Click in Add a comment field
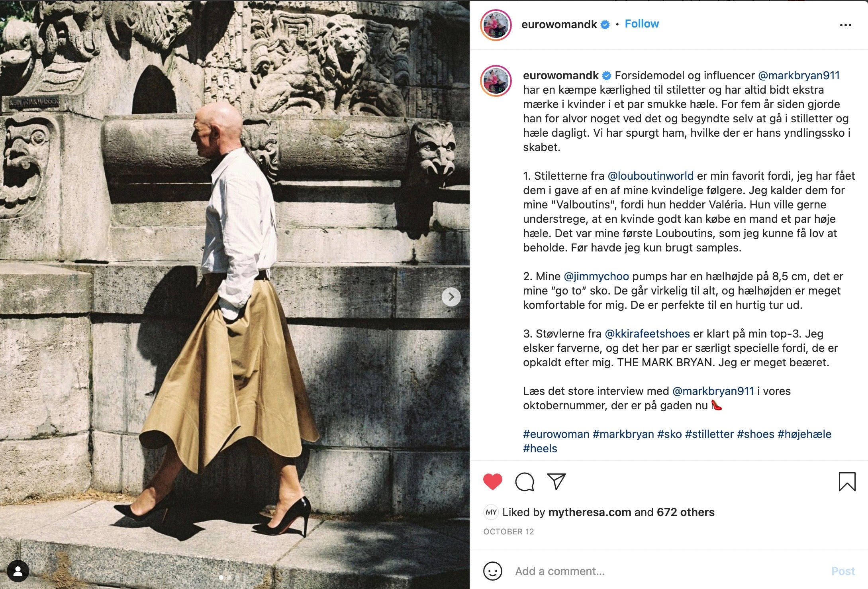The width and height of the screenshot is (868, 589). [669, 571]
